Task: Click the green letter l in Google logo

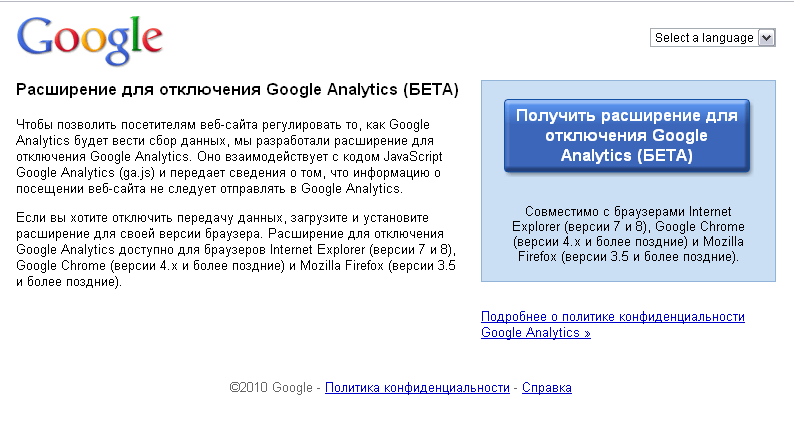Action: click(x=136, y=36)
